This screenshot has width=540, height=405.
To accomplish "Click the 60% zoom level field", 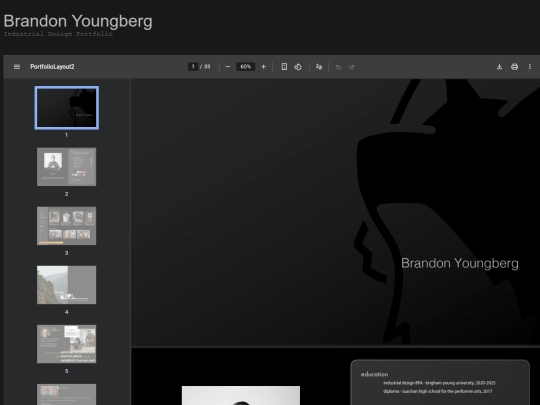I will click(246, 66).
